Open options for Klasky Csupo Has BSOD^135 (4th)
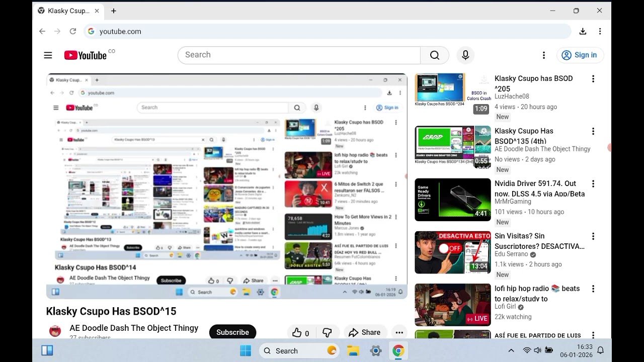 coord(593,131)
